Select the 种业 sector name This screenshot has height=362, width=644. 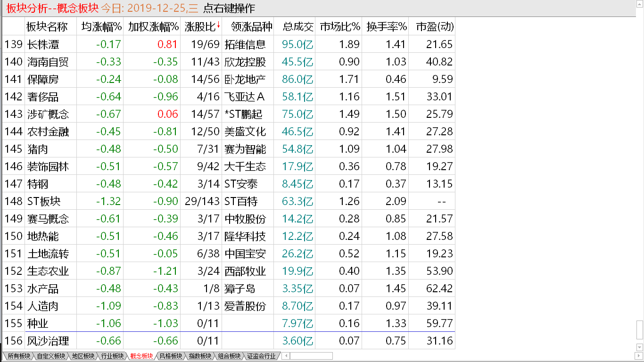[x=38, y=323]
